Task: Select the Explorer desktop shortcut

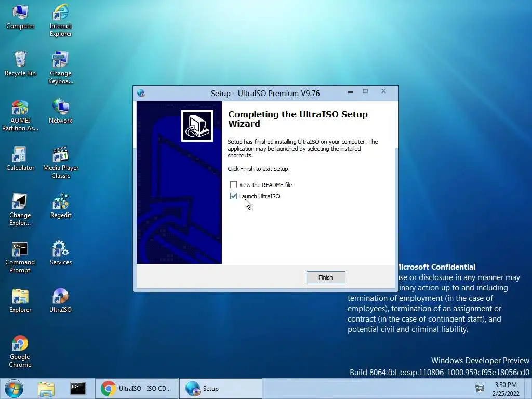Action: click(x=20, y=301)
